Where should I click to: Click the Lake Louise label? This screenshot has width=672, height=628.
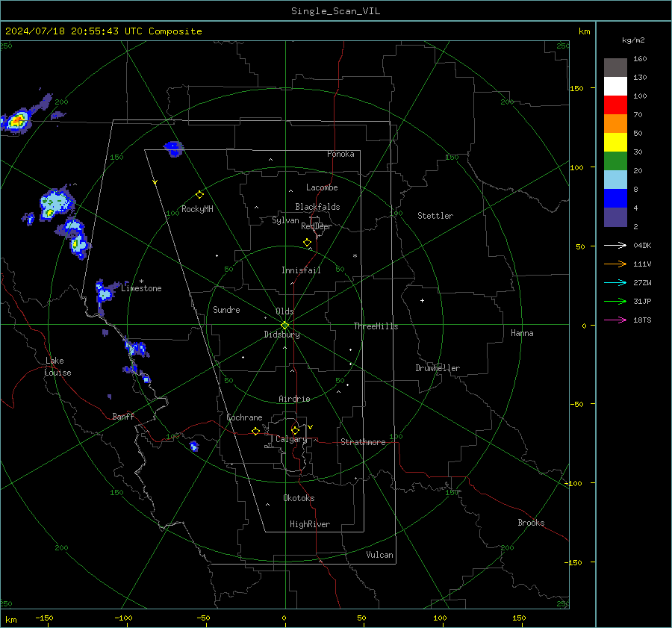[57, 367]
